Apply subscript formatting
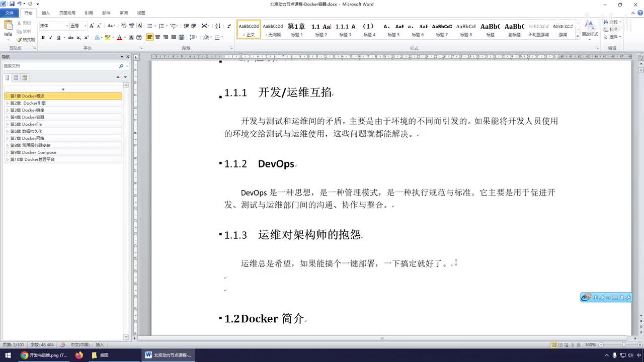644x362 pixels. pyautogui.click(x=78, y=37)
